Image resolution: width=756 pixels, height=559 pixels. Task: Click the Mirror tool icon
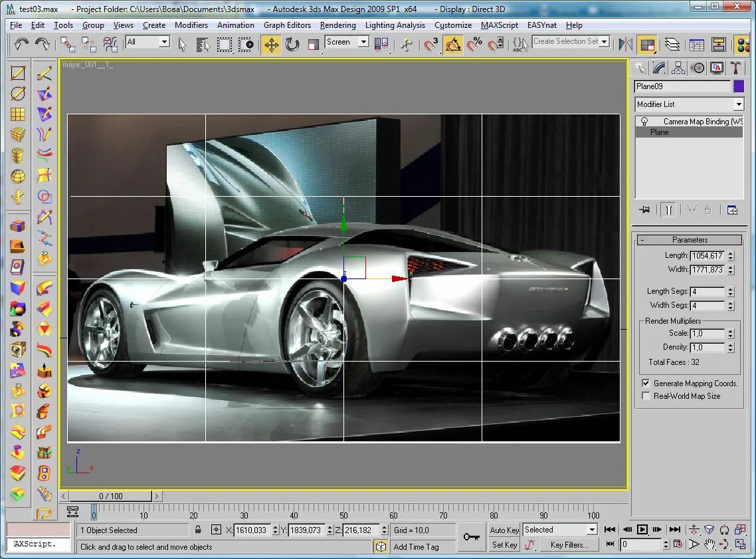click(x=626, y=45)
